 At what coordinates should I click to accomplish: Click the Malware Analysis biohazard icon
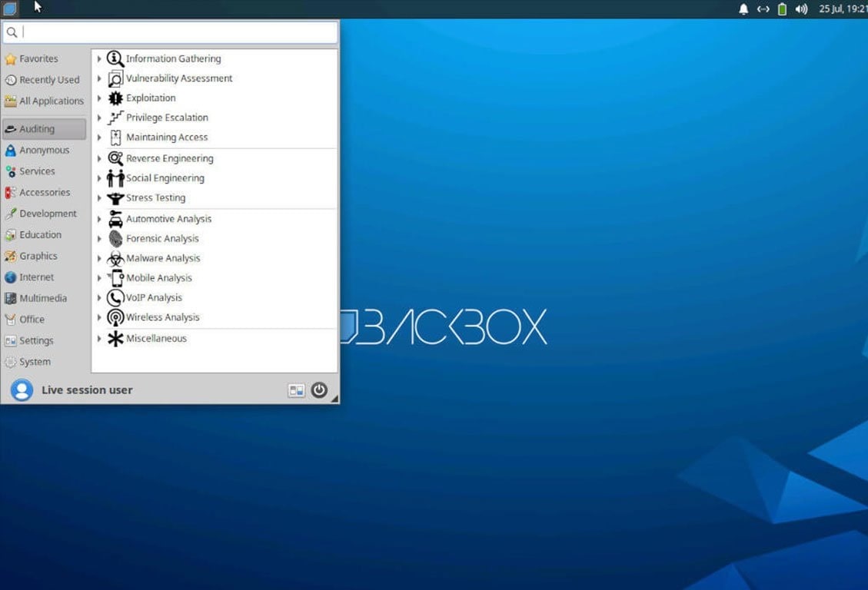pyautogui.click(x=115, y=258)
